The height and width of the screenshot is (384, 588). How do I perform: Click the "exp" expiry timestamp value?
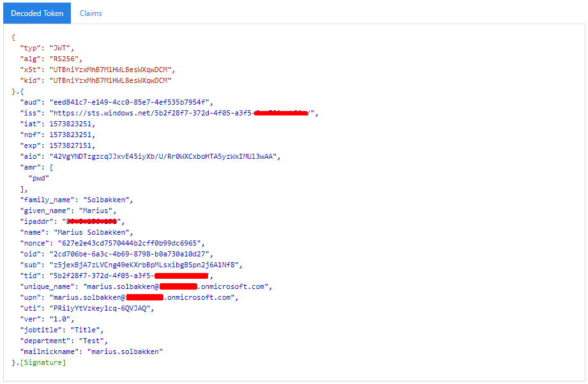click(73, 145)
